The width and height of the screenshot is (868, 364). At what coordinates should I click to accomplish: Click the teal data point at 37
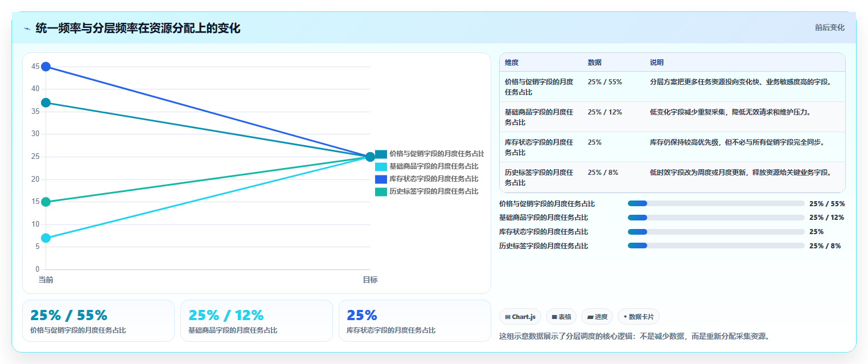pos(46,103)
